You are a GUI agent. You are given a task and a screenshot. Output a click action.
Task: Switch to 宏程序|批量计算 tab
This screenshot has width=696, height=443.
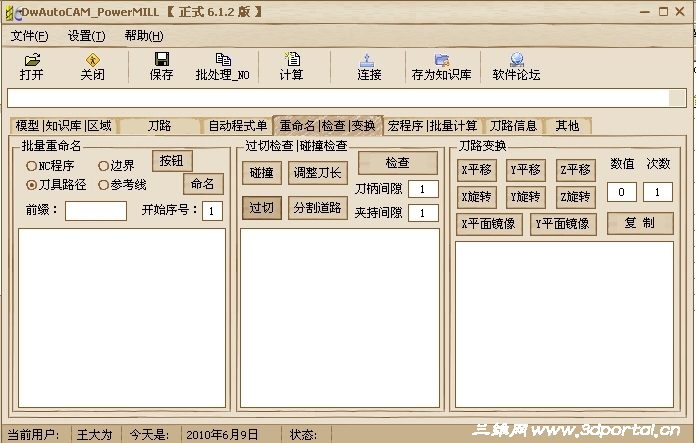tap(432, 126)
